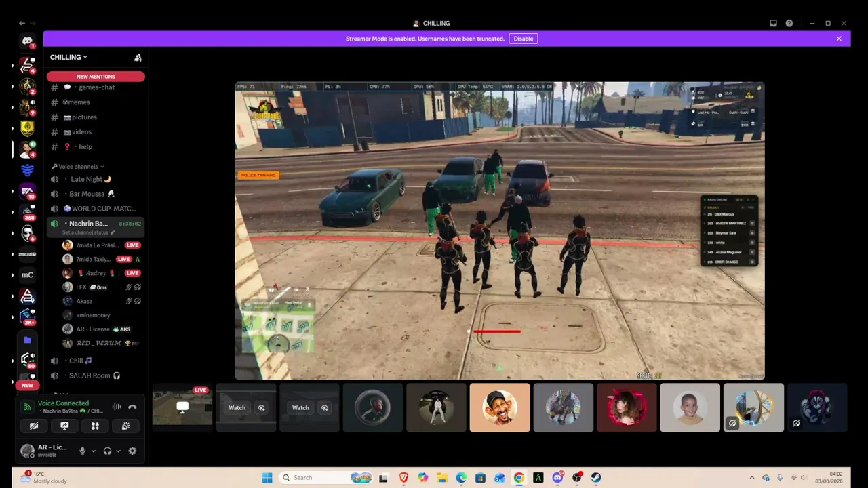Select the 7mida Le Présí... user in voice
Image resolution: width=868 pixels, height=488 pixels.
point(101,245)
